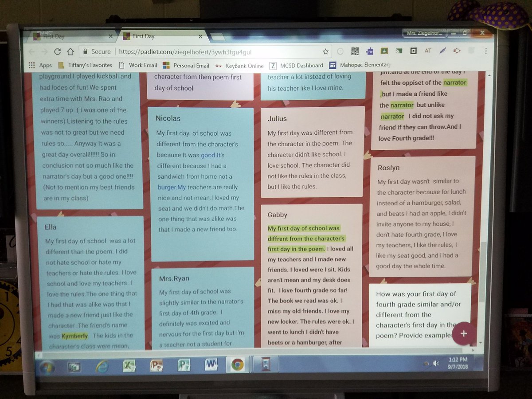Open the Chrome three-dot menu
532x399 pixels.
tap(485, 51)
